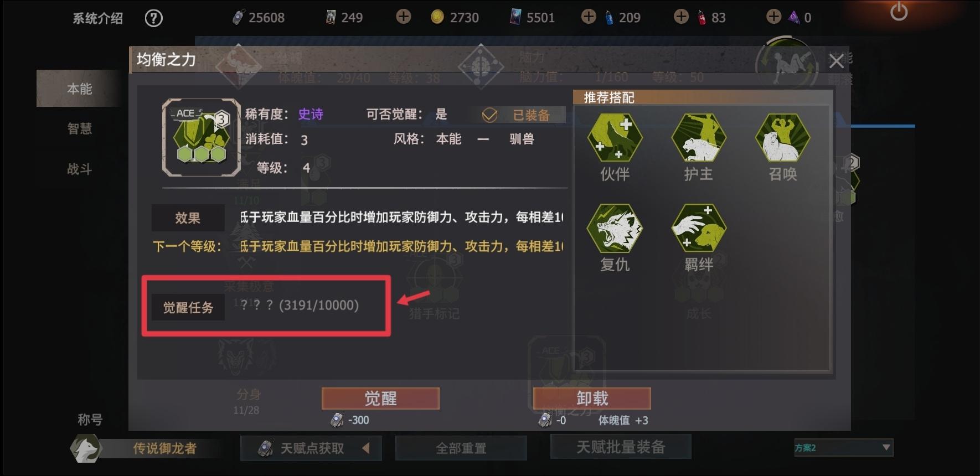Click the 觉醒任务 progress text
The image size is (980, 476).
point(300,306)
